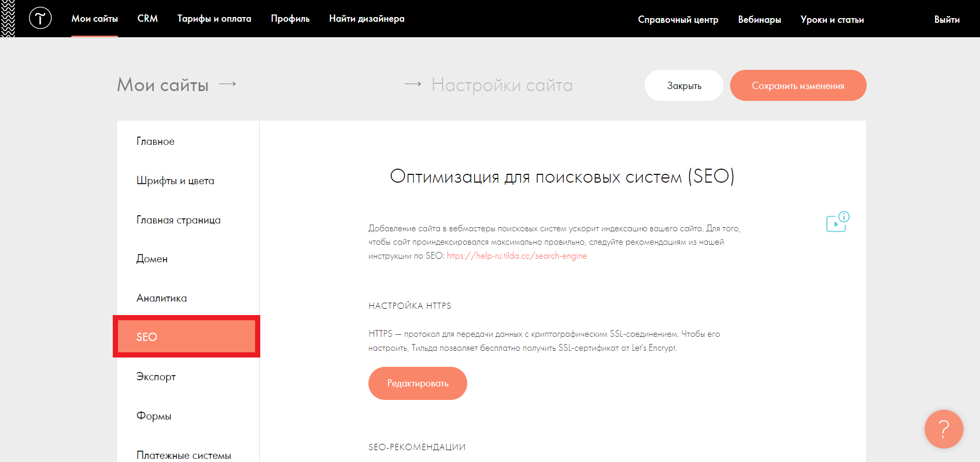Open Уроки и статьи
Viewport: 980px width, 462px height.
click(x=832, y=20)
